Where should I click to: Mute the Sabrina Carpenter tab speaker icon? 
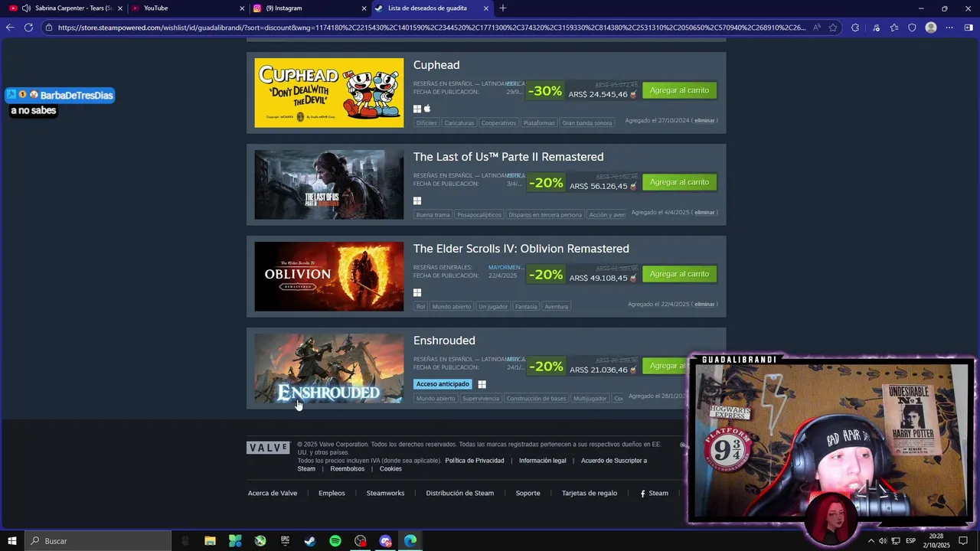[26, 8]
